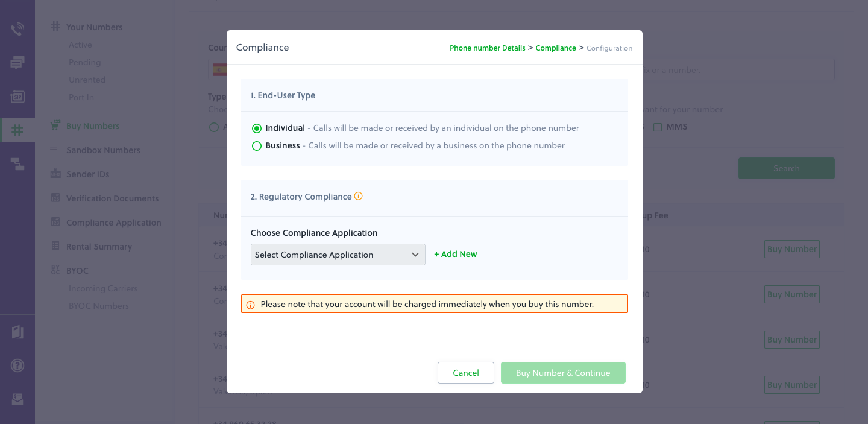Open the Compliance Application menu item
The width and height of the screenshot is (868, 424).
(113, 223)
